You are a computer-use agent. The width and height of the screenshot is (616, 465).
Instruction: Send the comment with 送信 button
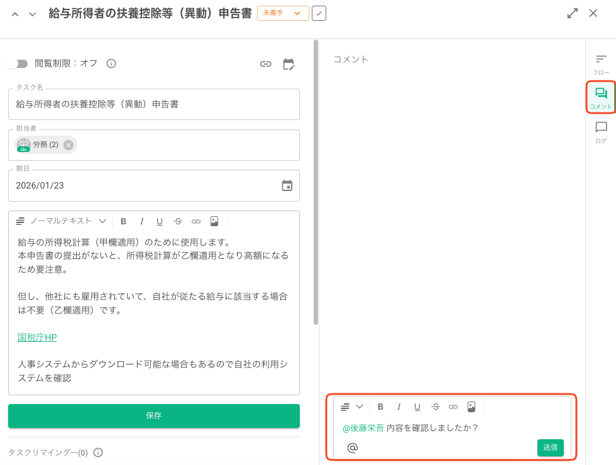click(550, 448)
